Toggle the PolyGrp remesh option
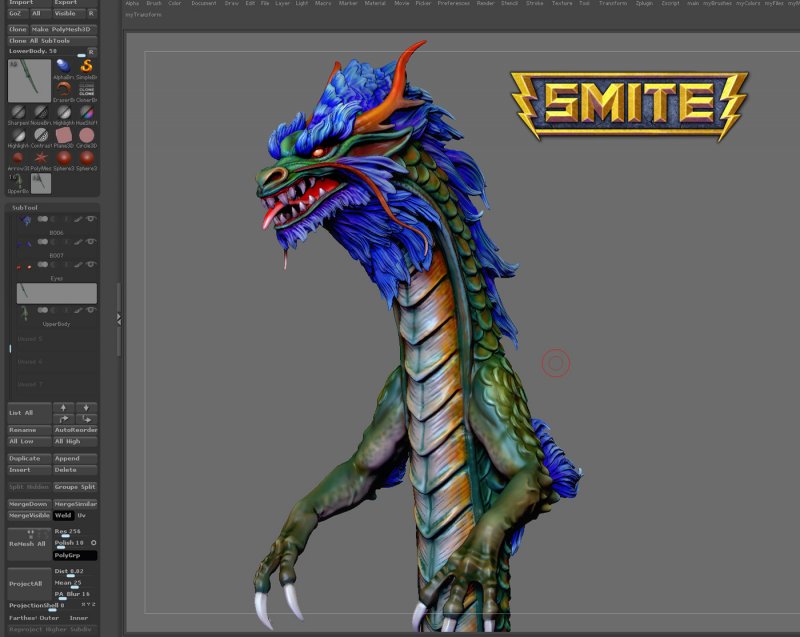 tap(75, 555)
